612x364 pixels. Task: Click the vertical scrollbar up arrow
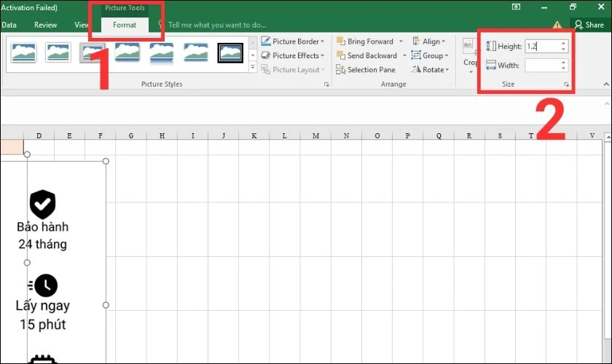[608, 137]
